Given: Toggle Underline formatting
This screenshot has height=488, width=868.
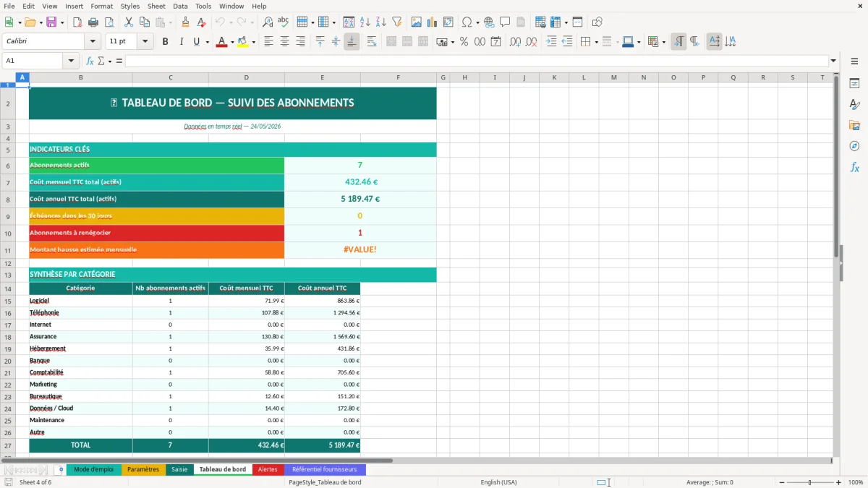Looking at the screenshot, I should pos(196,42).
